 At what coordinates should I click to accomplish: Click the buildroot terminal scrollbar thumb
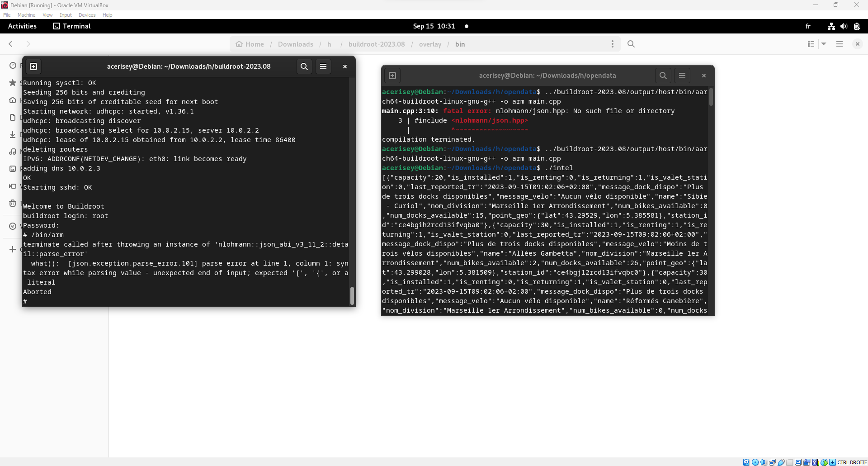click(x=352, y=295)
